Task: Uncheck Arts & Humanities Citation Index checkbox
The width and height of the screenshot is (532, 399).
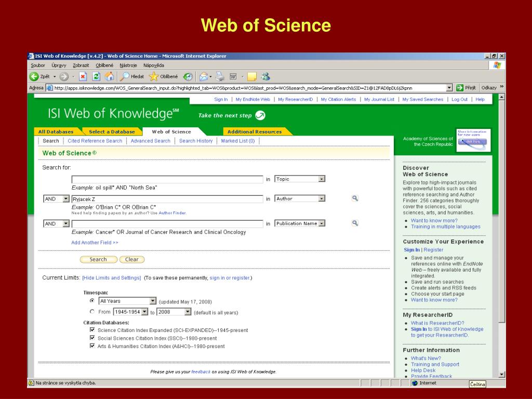Action: [x=92, y=345]
